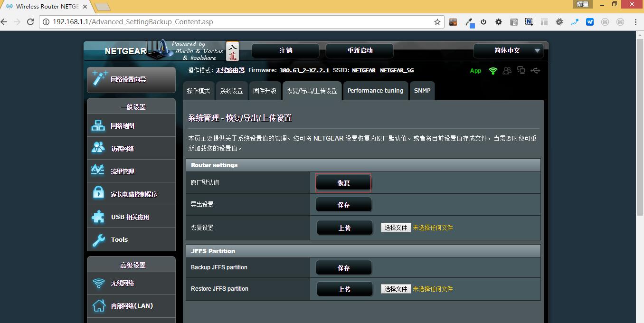
Task: Open 无线网络 wireless Wi-Fi icon
Action: [98, 283]
